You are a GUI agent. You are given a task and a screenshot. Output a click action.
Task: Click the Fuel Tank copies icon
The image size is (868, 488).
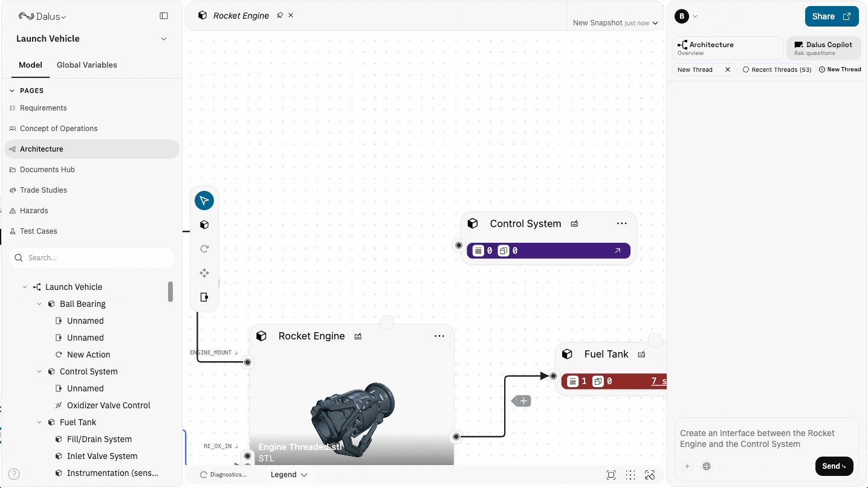pyautogui.click(x=598, y=381)
